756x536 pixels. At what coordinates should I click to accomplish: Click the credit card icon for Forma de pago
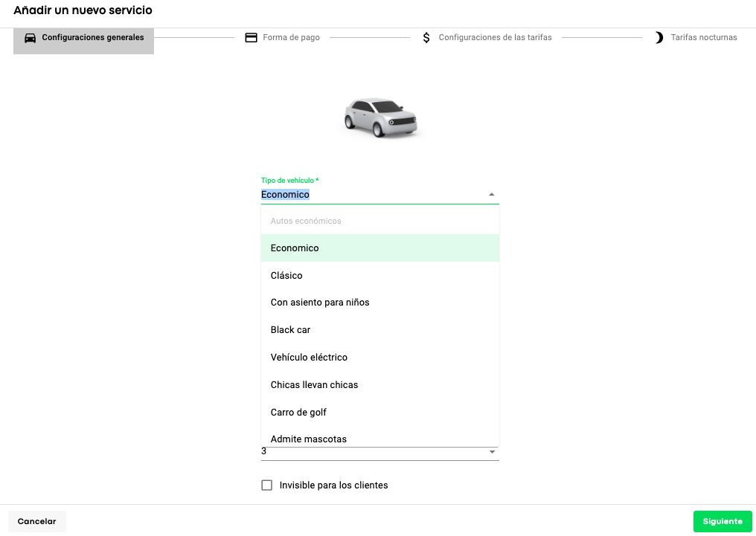pos(252,38)
